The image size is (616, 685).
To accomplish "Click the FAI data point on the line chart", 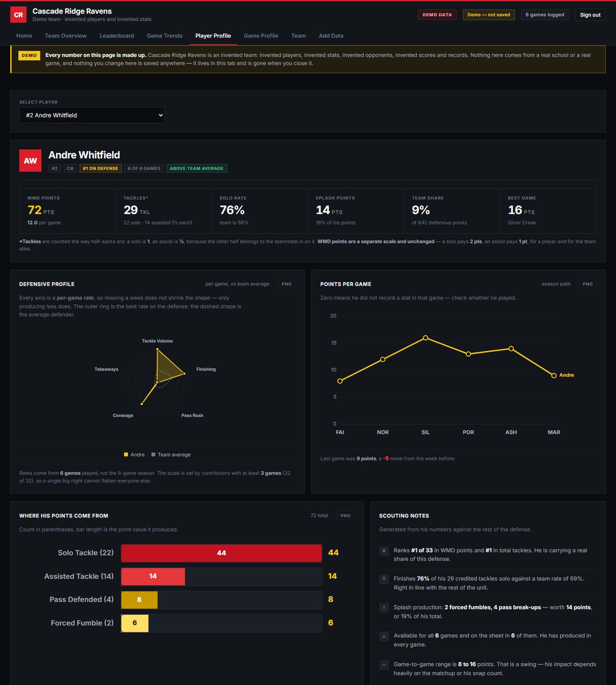I will coord(340,381).
